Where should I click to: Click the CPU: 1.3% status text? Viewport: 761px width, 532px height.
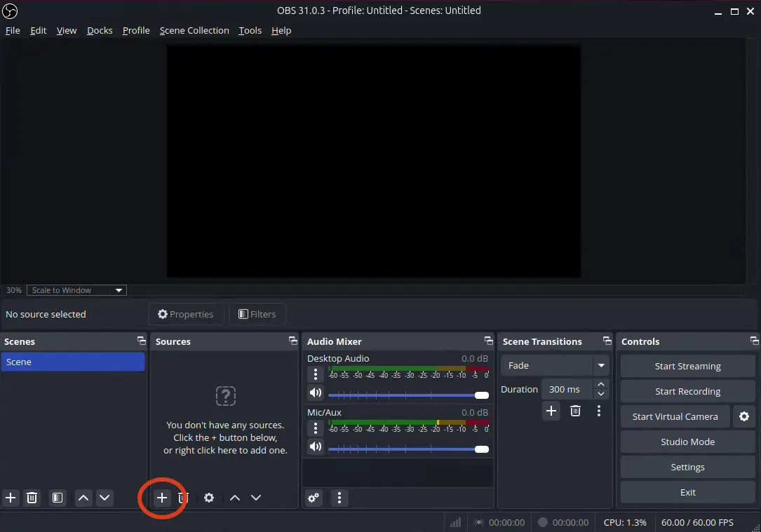pyautogui.click(x=625, y=522)
